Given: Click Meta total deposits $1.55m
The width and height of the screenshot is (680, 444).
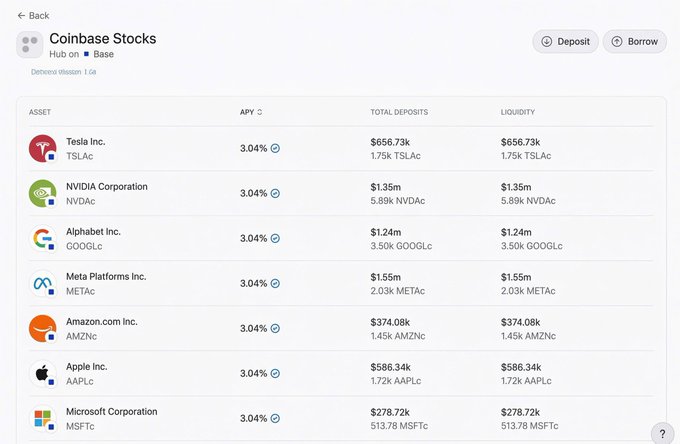Looking at the screenshot, I should tap(386, 277).
